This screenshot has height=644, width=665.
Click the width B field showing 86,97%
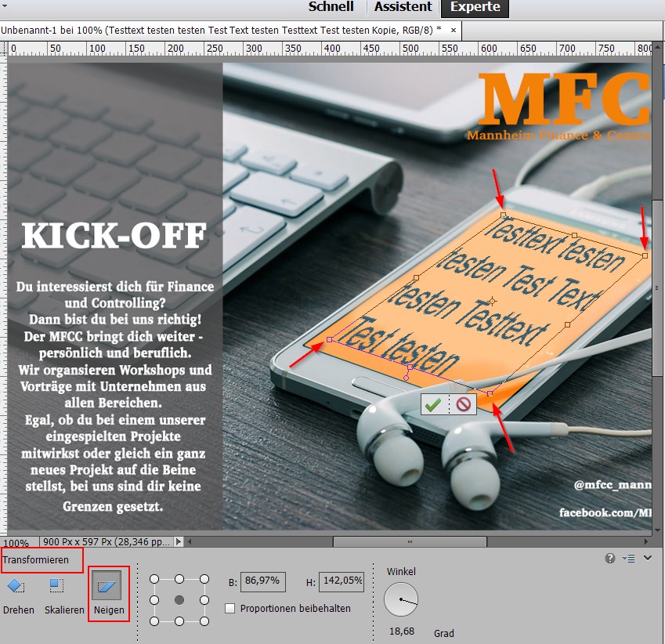point(263,581)
